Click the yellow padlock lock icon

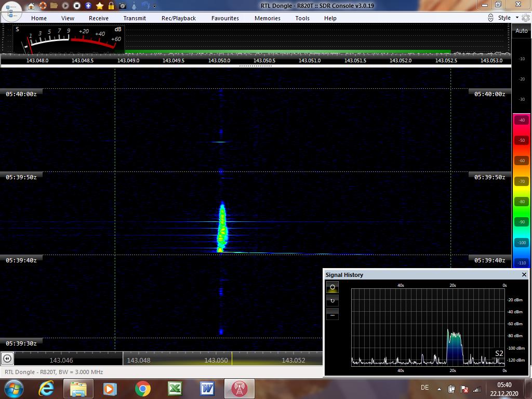(x=111, y=6)
